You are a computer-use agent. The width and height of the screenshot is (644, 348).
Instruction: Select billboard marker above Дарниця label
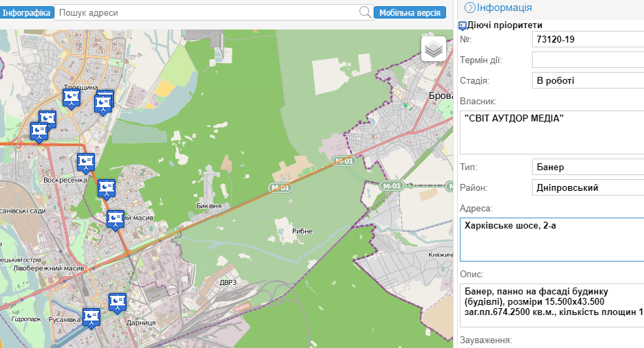click(118, 303)
